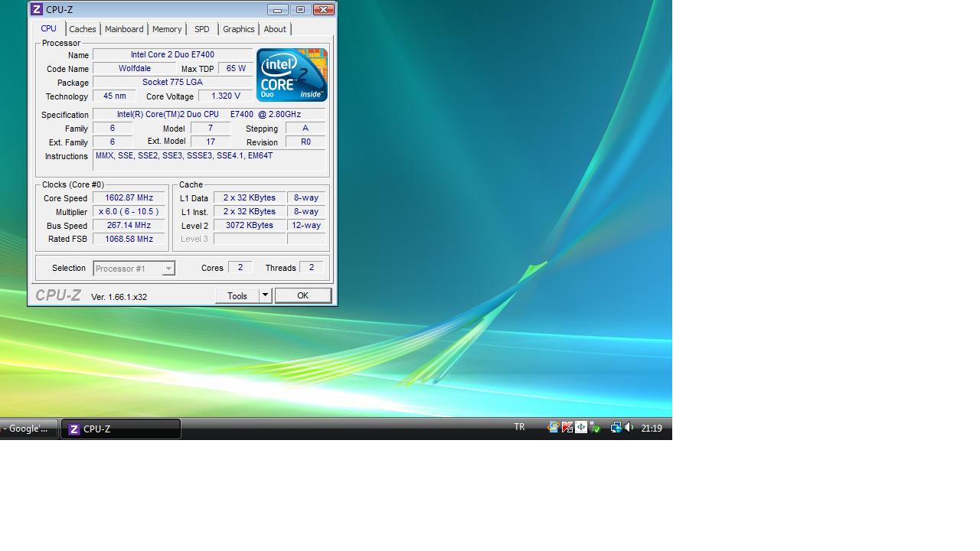Click the Tools button

pyautogui.click(x=237, y=295)
